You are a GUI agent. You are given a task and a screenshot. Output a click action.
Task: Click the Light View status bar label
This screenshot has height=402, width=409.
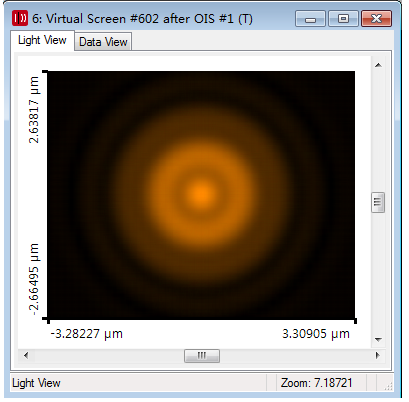(x=36, y=383)
